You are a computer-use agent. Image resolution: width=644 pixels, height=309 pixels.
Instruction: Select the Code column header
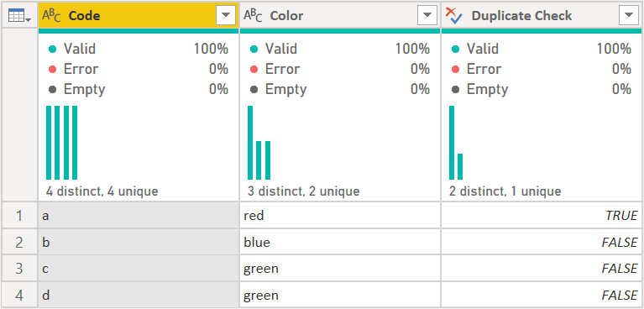tap(139, 15)
